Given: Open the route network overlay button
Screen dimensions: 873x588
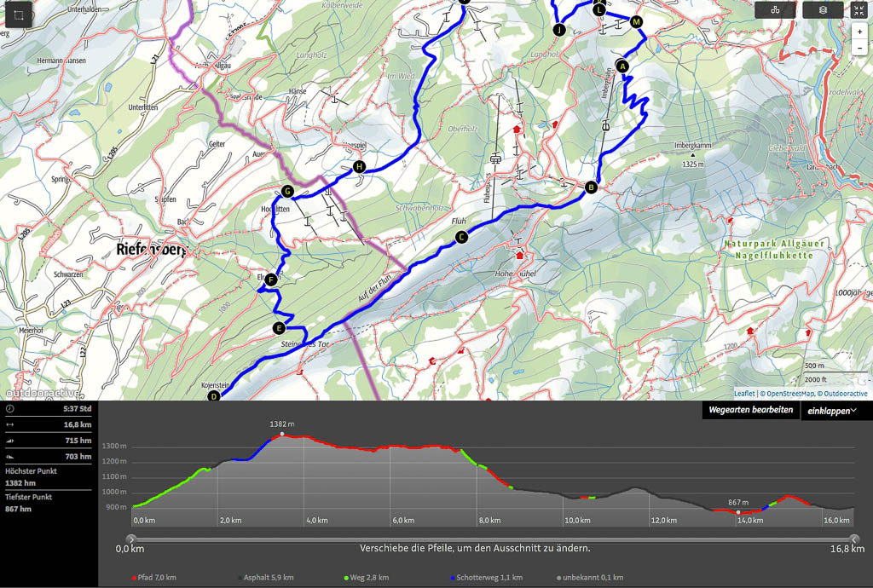Looking at the screenshot, I should point(774,10).
